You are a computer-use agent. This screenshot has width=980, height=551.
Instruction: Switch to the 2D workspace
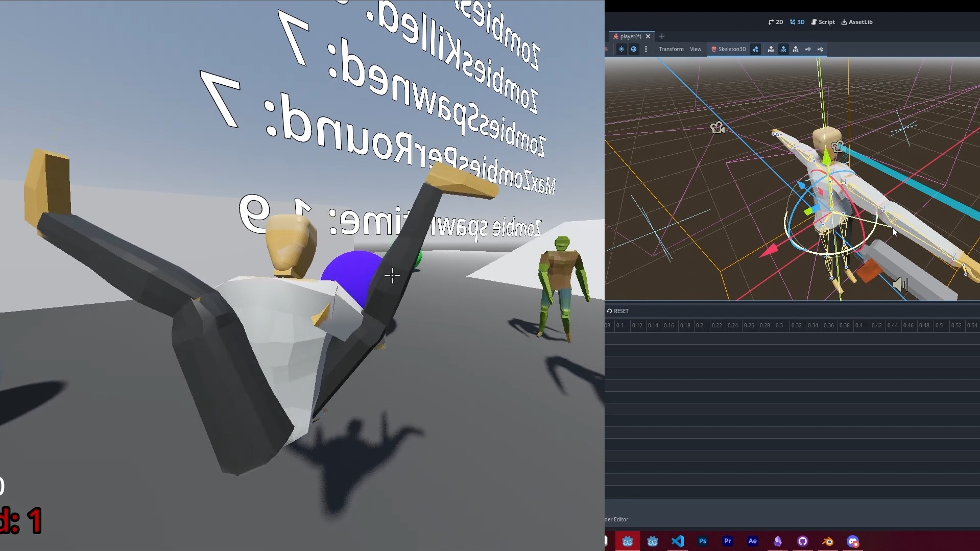click(x=775, y=22)
